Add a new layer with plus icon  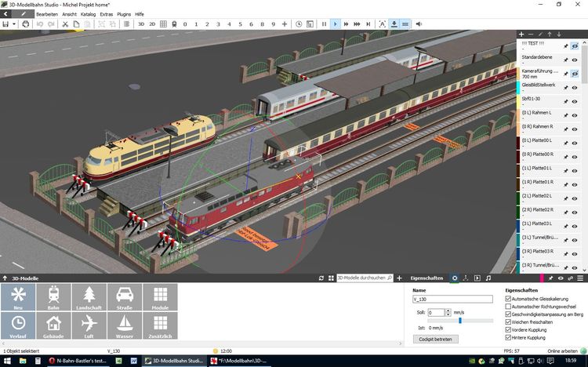(522, 35)
